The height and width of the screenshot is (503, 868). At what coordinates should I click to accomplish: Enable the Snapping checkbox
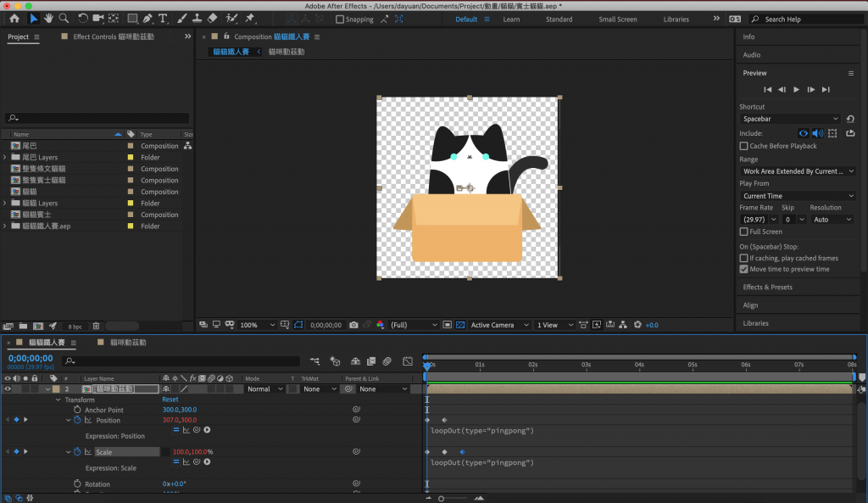[x=341, y=20]
